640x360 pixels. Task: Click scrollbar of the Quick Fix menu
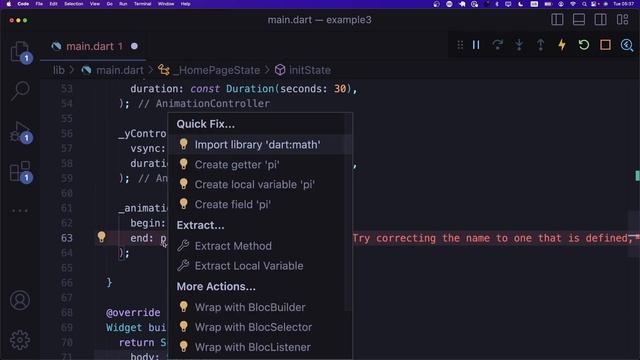tap(348, 212)
